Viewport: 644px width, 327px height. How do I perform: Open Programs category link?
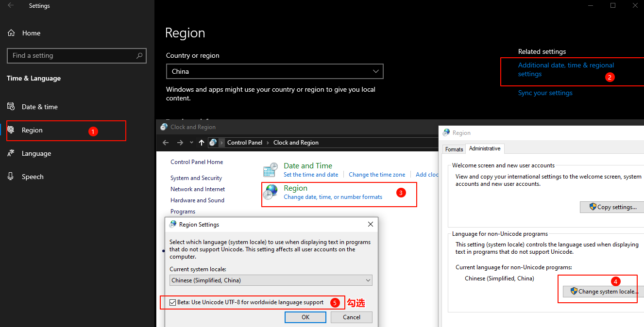pos(183,212)
